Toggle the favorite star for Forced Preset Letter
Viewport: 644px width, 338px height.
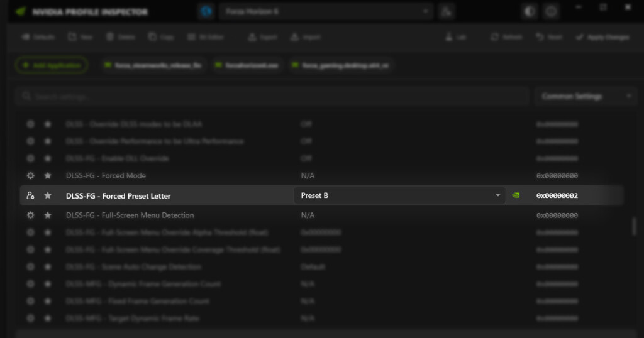48,195
